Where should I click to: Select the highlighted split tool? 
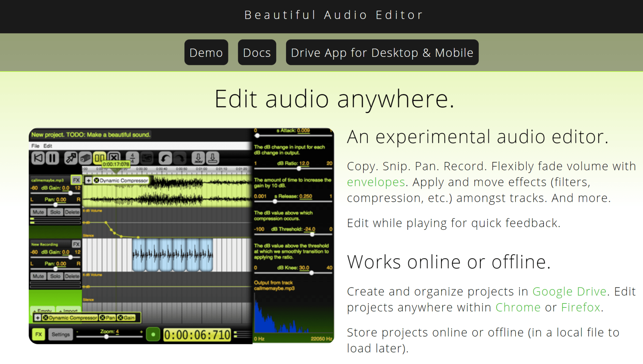(x=100, y=158)
